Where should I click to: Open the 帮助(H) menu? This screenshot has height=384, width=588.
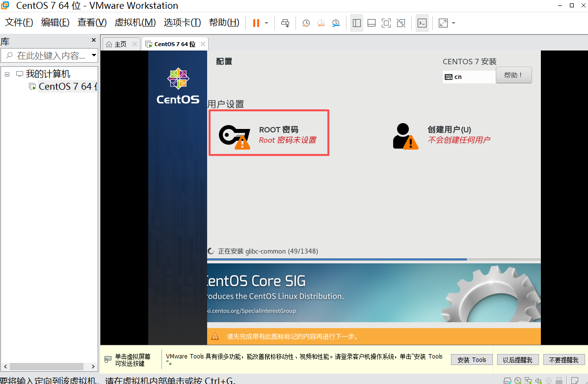[x=224, y=23]
